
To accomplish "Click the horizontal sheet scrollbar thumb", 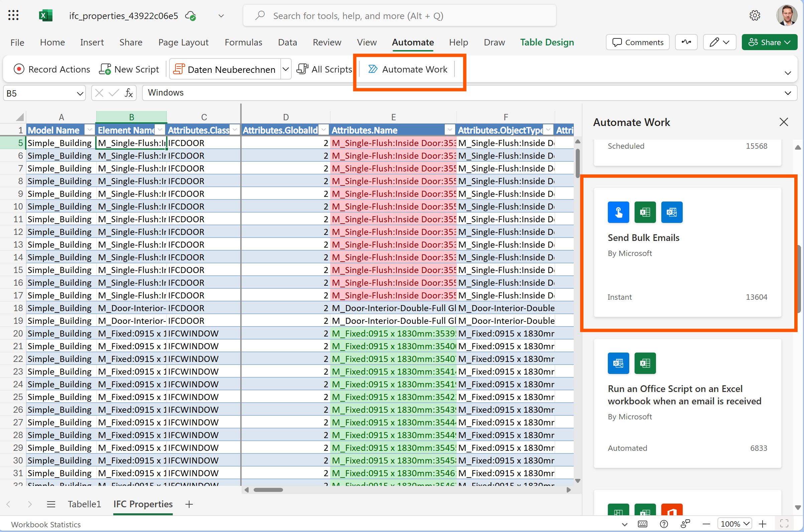I will tap(268, 490).
